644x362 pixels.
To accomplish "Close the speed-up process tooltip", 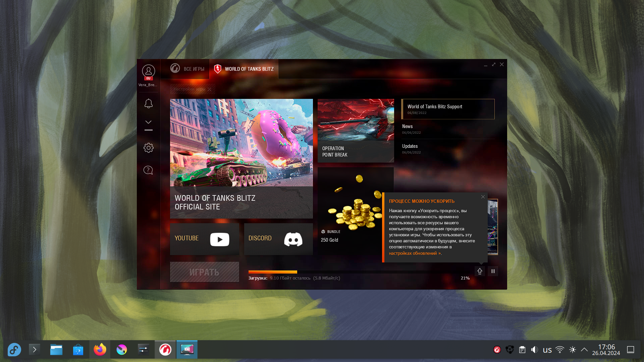I will click(483, 197).
